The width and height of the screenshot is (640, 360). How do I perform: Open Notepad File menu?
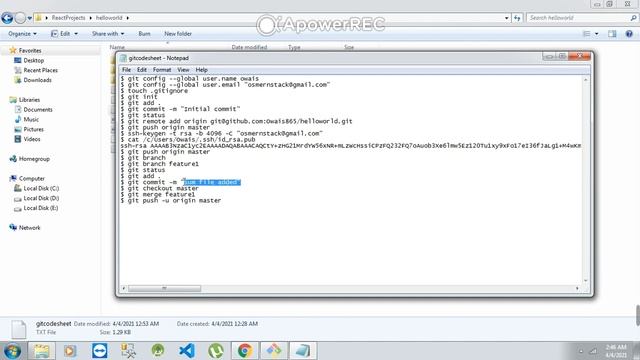click(127, 70)
